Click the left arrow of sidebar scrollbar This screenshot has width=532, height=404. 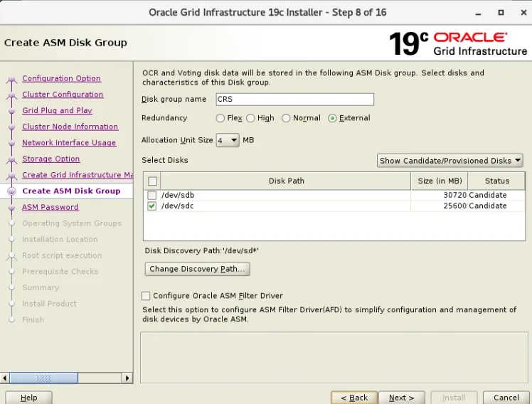coord(4,378)
